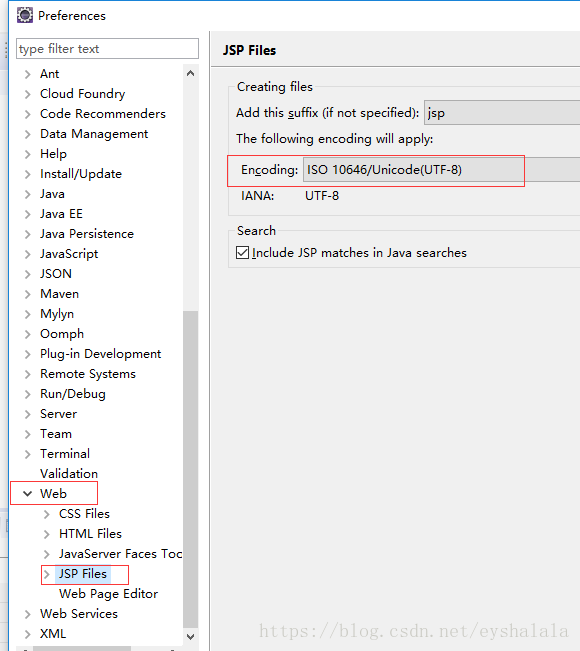Open Java Persistence preferences
580x651 pixels.
tap(87, 234)
